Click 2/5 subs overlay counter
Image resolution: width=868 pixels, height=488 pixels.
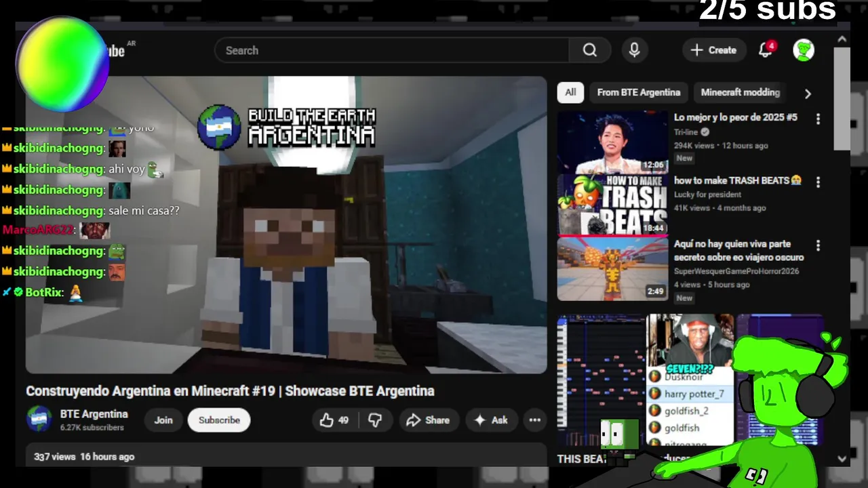click(768, 10)
